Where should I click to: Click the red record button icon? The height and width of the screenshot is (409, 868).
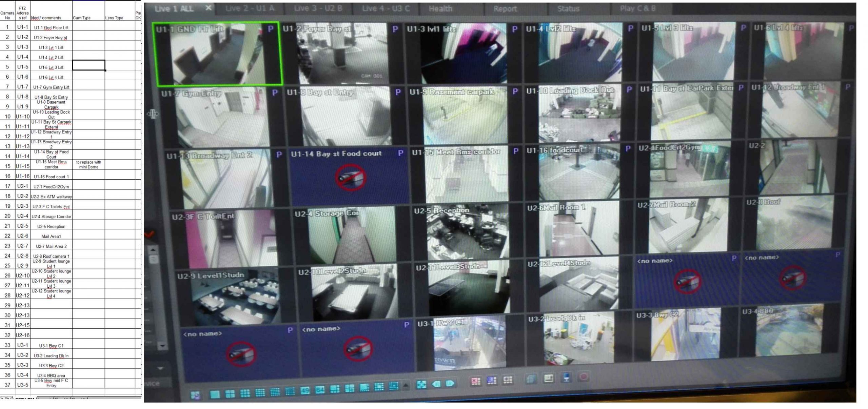[584, 377]
